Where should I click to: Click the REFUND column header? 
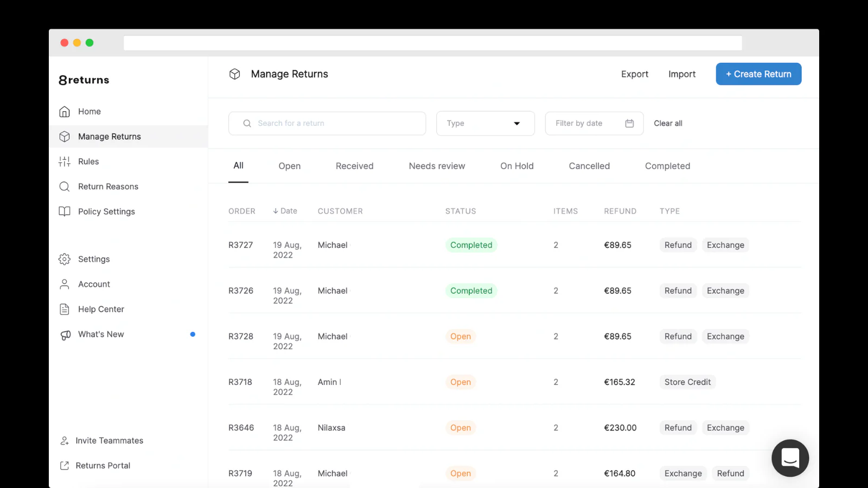620,211
